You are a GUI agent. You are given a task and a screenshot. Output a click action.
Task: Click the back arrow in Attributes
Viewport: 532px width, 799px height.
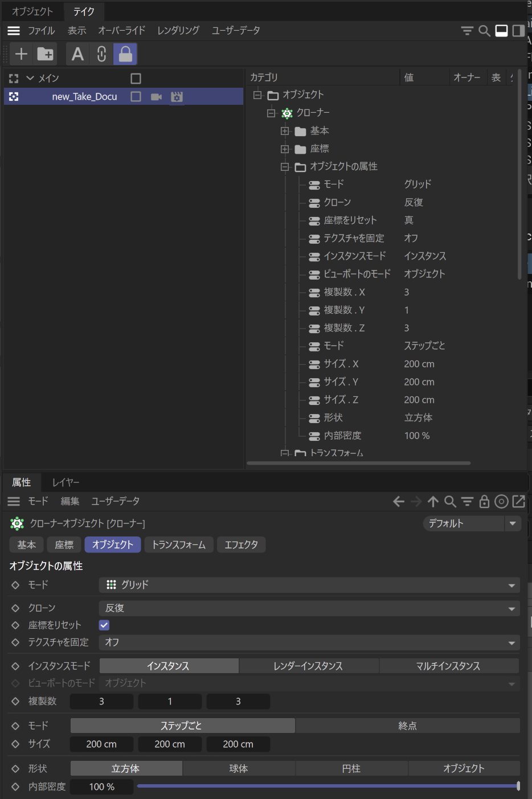click(x=399, y=501)
